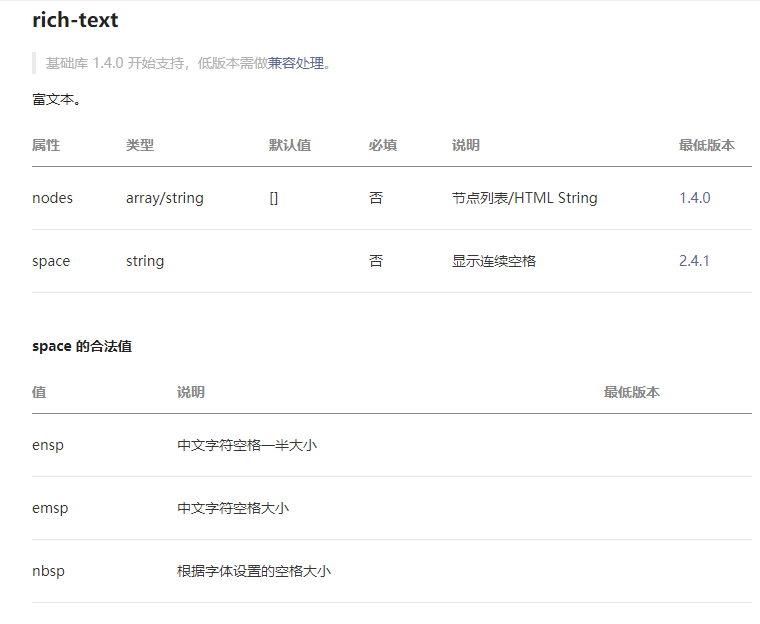Select the space attribute name
This screenshot has height=624, width=760.
[x=51, y=261]
